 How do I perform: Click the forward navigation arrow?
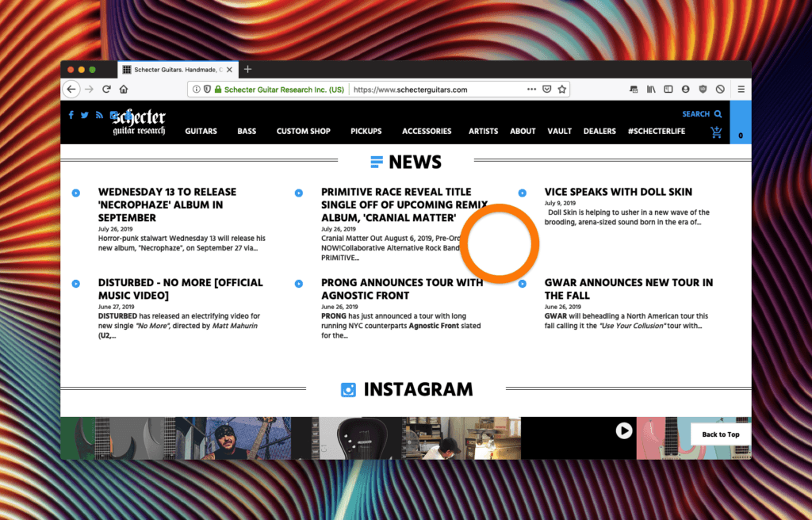pyautogui.click(x=89, y=89)
